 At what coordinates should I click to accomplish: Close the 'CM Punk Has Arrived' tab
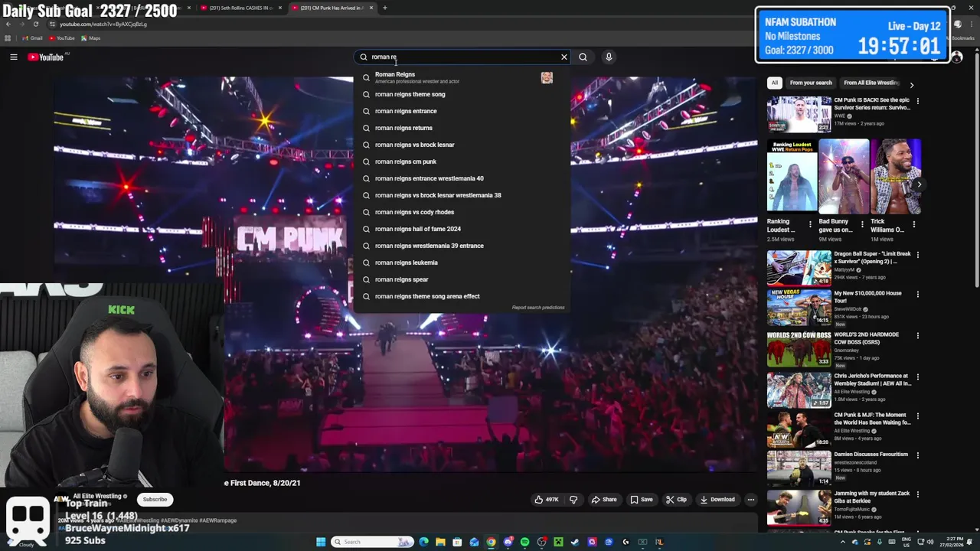click(x=371, y=8)
